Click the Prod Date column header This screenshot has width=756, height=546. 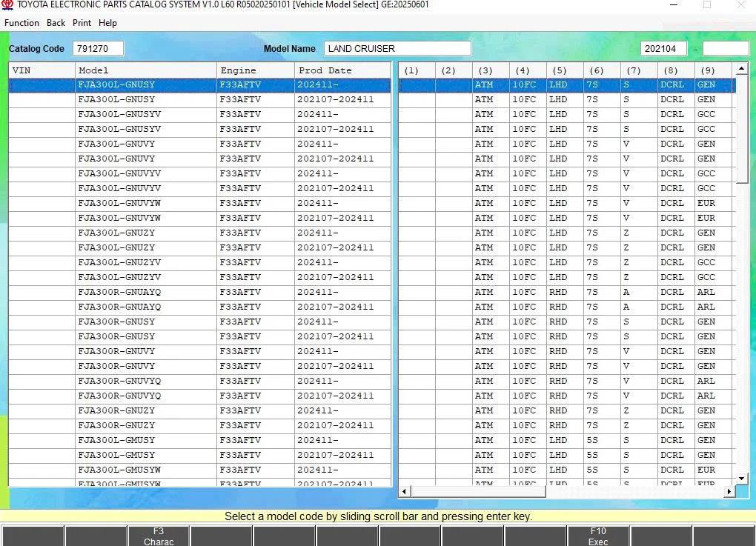[x=343, y=70]
